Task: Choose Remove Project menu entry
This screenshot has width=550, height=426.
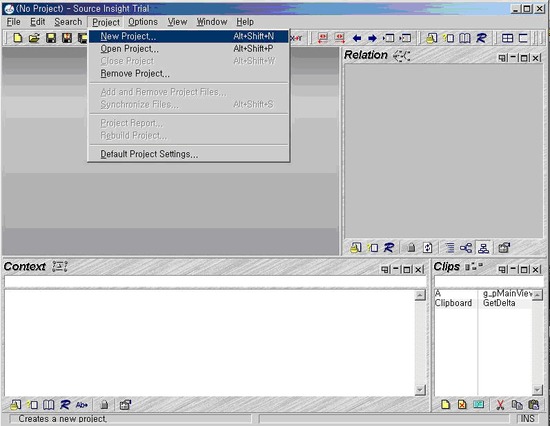Action: pos(188,74)
